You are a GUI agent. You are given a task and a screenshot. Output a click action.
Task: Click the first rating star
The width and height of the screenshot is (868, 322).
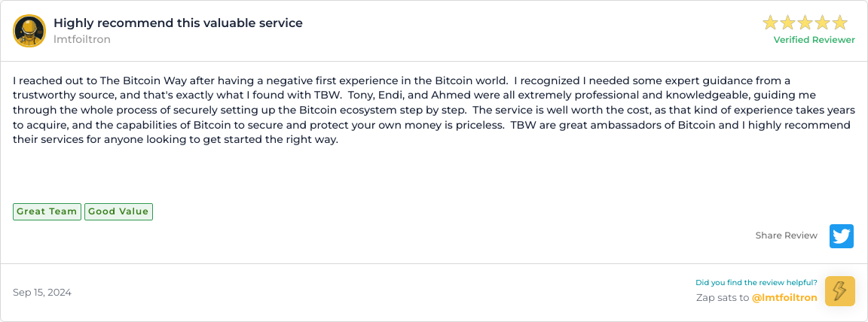770,23
